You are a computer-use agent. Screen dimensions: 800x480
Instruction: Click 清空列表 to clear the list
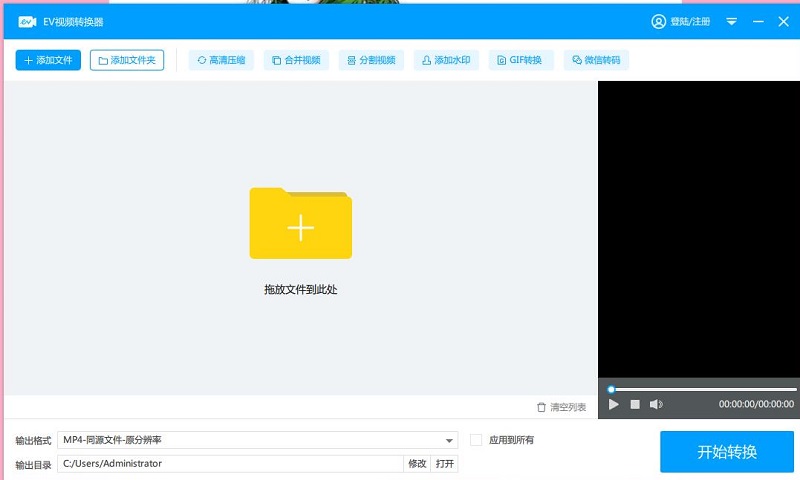tap(562, 407)
